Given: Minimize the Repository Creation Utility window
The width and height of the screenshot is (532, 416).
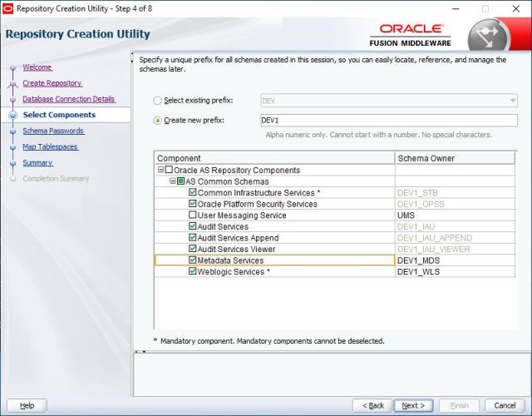Looking at the screenshot, I should [x=456, y=8].
